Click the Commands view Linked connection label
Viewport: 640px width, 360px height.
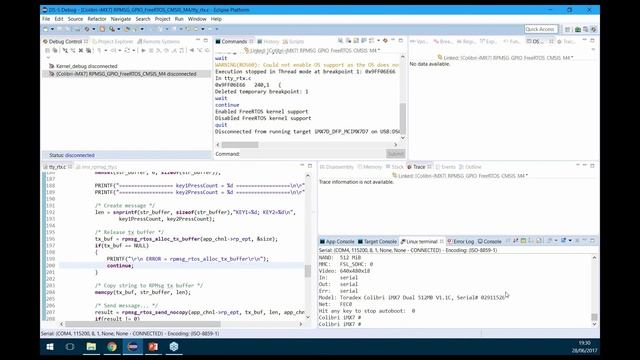click(312, 51)
